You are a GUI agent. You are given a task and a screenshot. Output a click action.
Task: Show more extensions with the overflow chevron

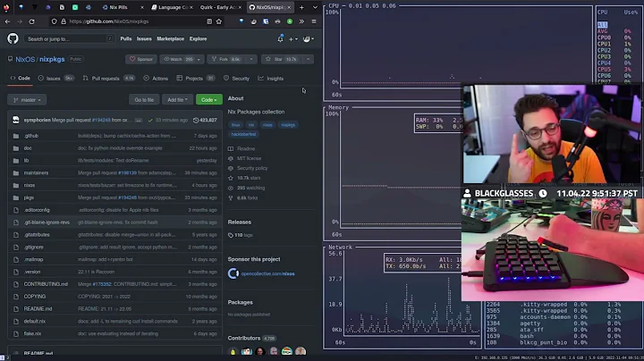pyautogui.click(x=301, y=21)
